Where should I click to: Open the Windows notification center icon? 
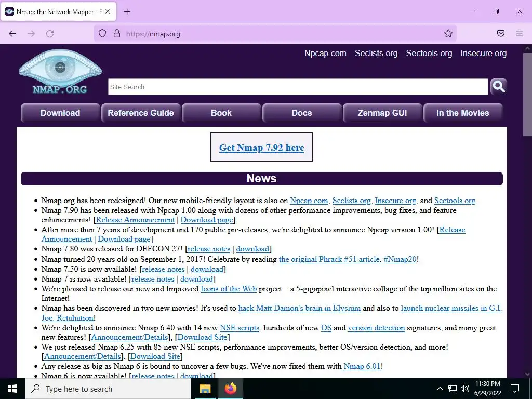point(515,389)
